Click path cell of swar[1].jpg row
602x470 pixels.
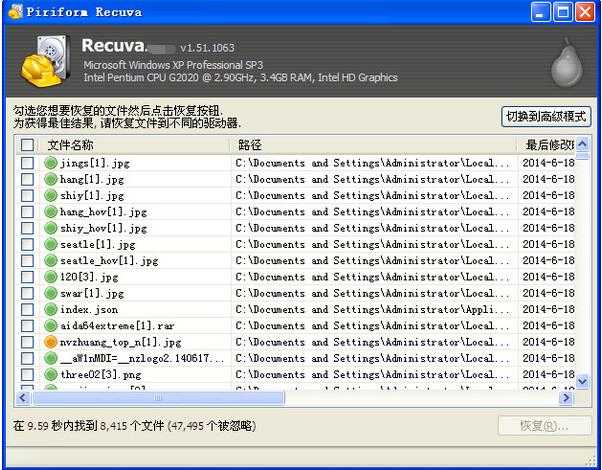pos(372,293)
